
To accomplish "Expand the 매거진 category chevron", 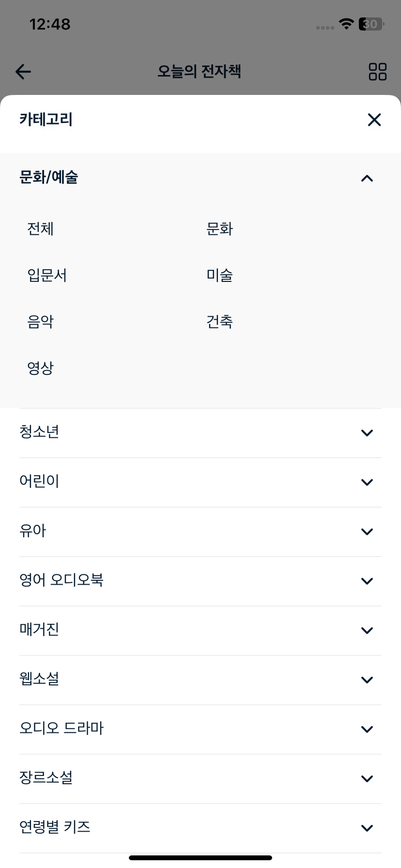I will click(367, 631).
